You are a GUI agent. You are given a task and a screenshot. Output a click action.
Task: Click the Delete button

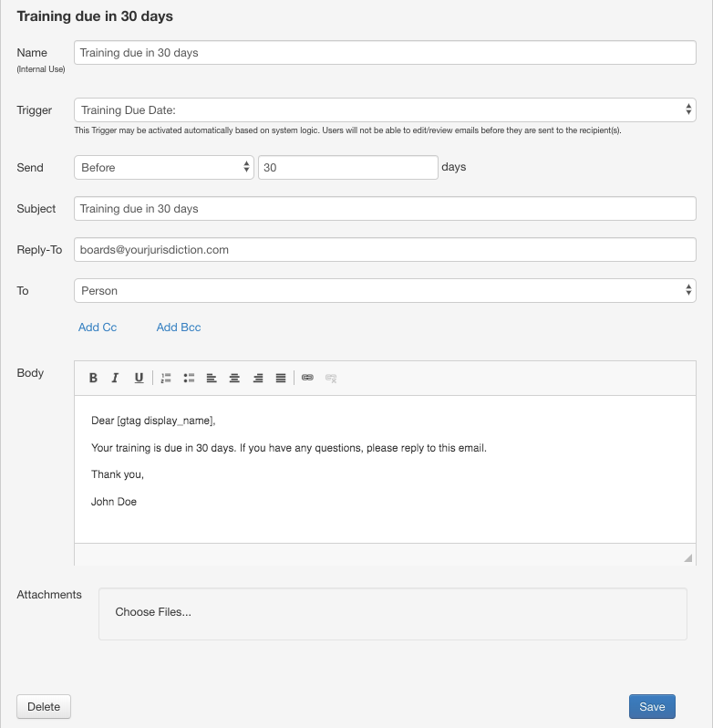tap(44, 707)
